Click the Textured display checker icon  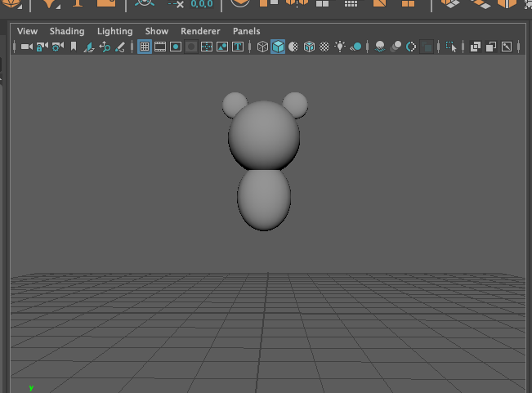pyautogui.click(x=324, y=47)
